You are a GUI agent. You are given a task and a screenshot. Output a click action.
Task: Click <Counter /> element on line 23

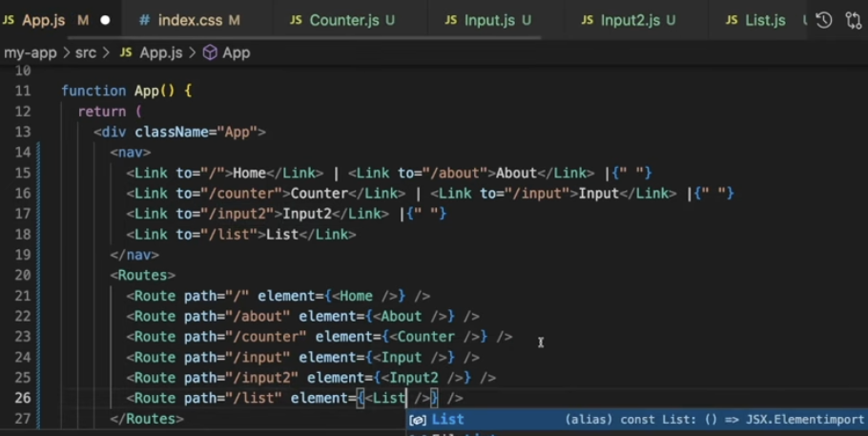pyautogui.click(x=435, y=337)
